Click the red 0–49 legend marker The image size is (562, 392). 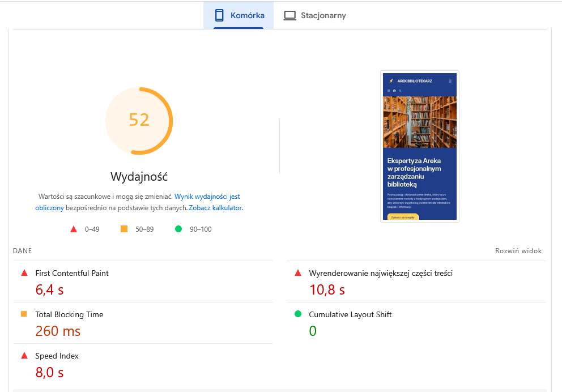pos(73,229)
